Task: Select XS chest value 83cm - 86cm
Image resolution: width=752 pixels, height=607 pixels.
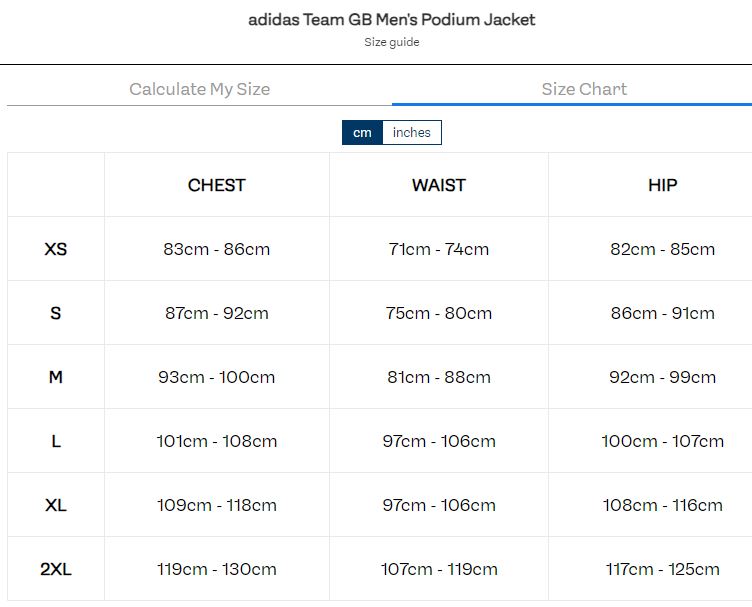Action: 217,249
